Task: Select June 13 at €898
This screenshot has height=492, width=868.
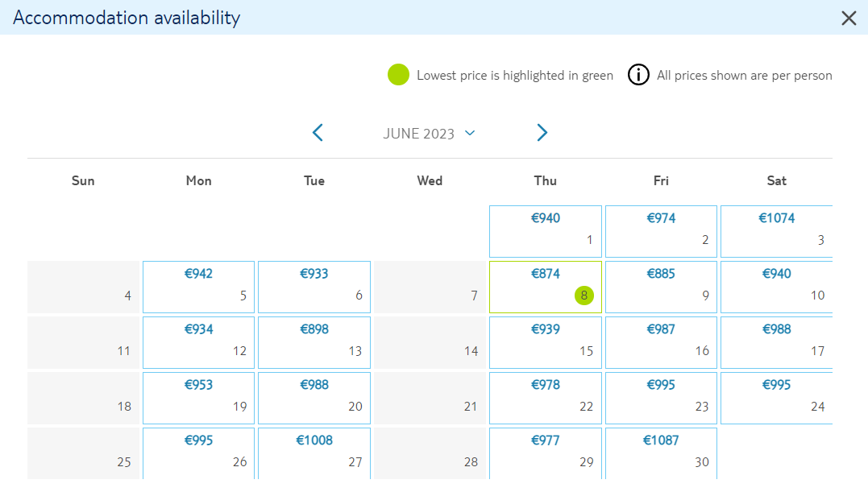Action: click(x=314, y=342)
